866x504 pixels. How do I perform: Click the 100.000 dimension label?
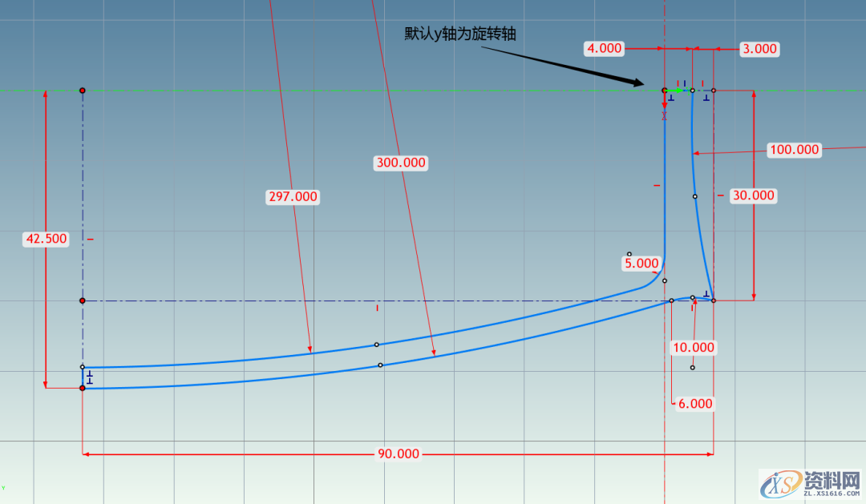coord(793,149)
